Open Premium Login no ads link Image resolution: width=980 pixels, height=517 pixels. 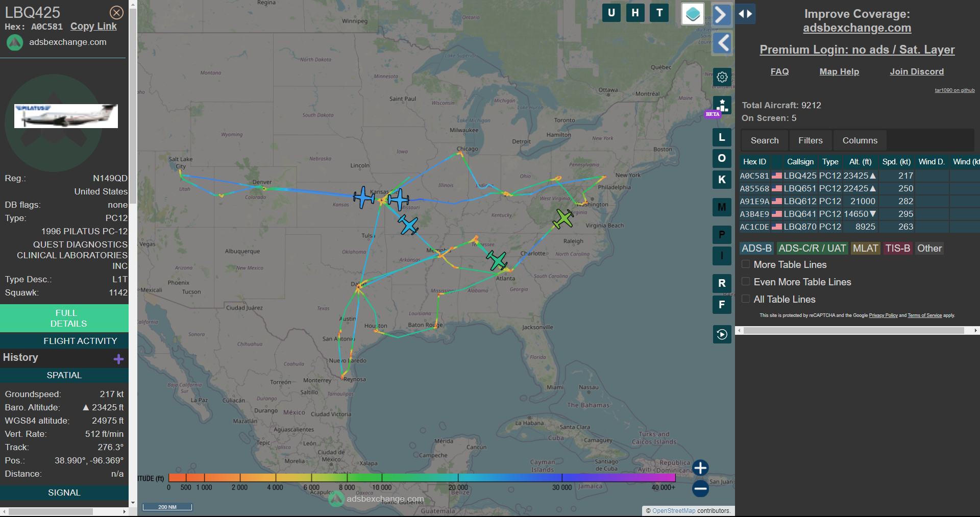857,50
